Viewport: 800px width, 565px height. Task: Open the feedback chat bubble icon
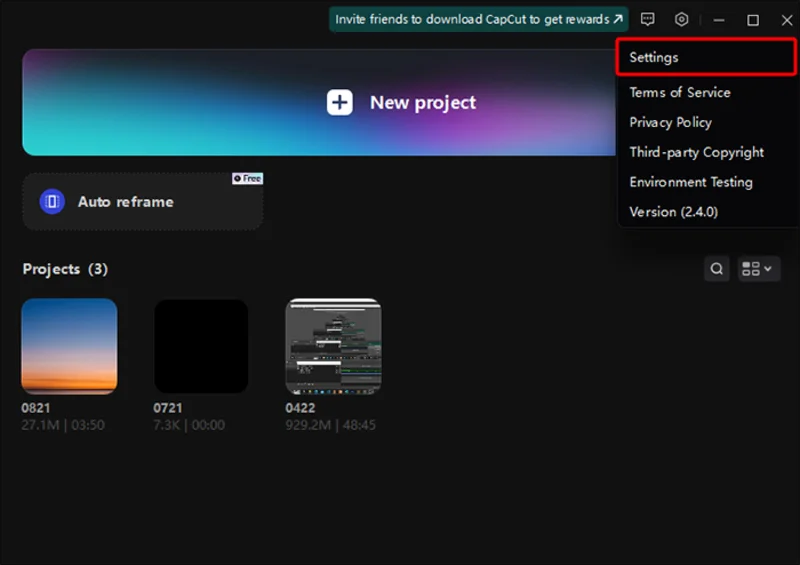pyautogui.click(x=648, y=19)
